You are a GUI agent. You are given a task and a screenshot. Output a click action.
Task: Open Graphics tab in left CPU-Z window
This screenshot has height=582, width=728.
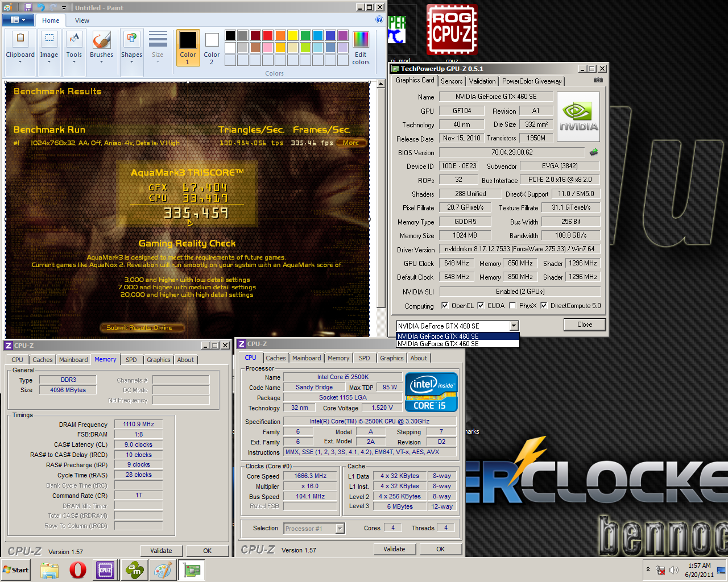pos(159,360)
